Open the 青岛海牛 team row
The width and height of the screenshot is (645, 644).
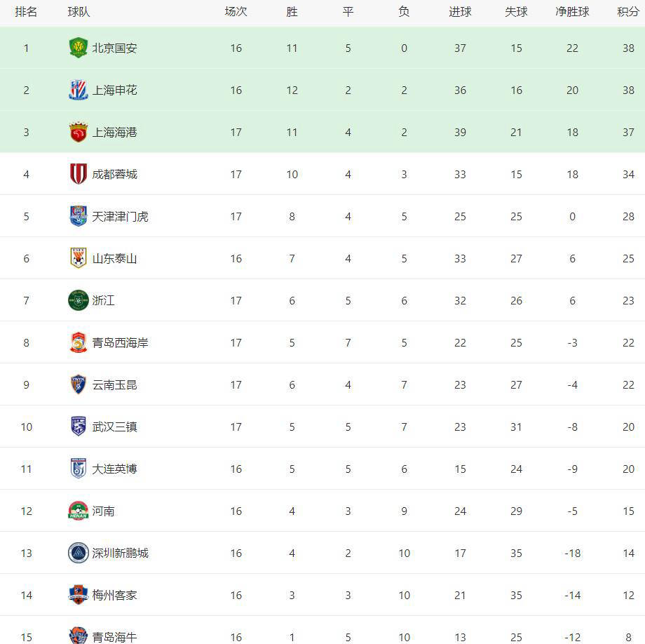click(x=322, y=631)
